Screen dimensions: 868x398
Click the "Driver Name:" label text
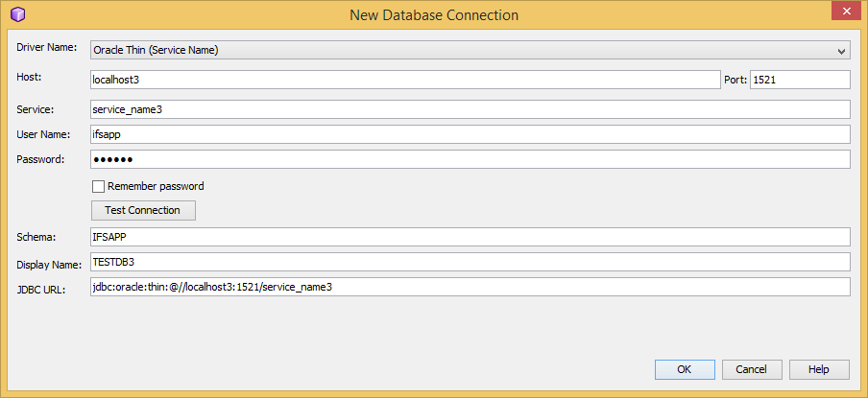pyautogui.click(x=47, y=48)
